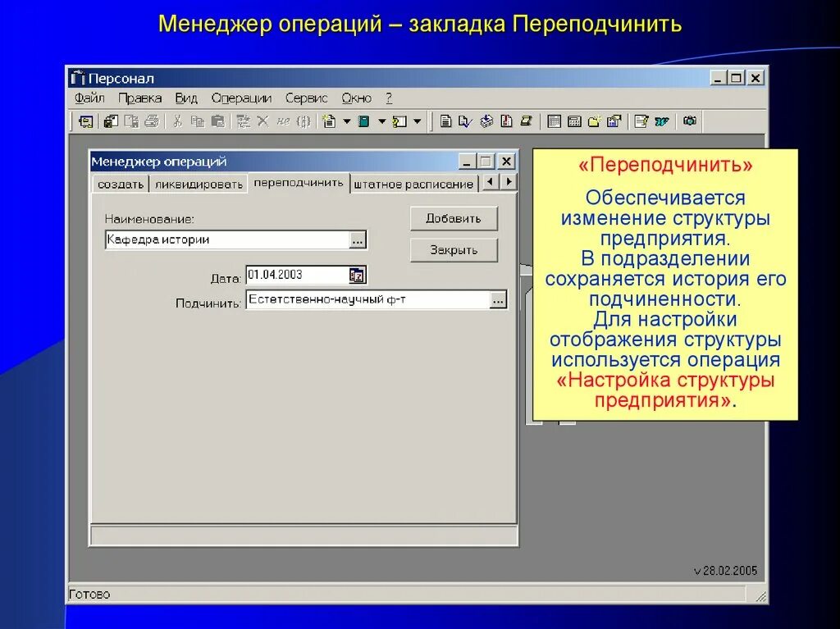Click the scissors cut icon

[177, 121]
